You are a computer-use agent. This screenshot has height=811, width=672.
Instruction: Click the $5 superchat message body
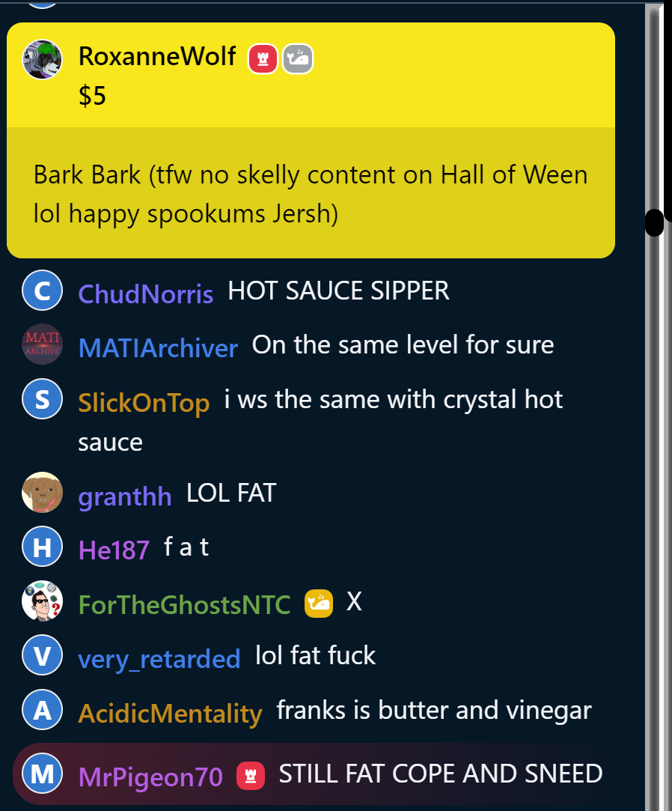[311, 193]
